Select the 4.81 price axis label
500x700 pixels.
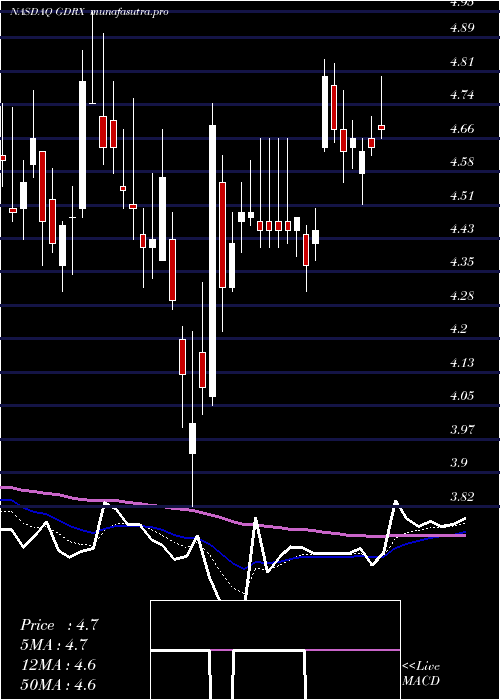(461, 62)
